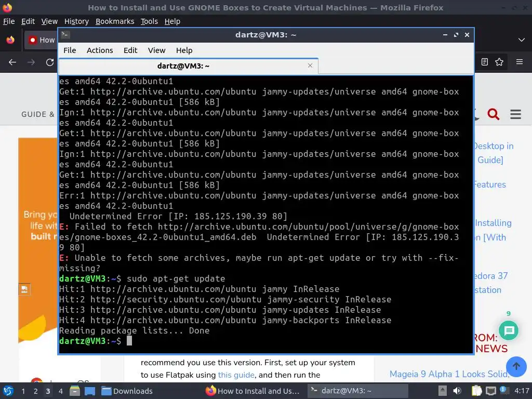The width and height of the screenshot is (532, 399).
Task: Switch to desktop workspace 1
Action: click(23, 391)
